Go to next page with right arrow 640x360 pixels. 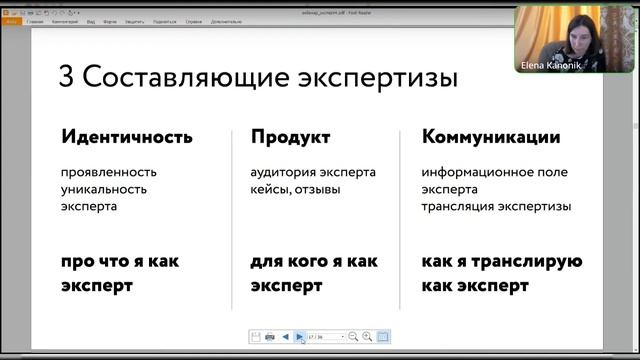point(299,337)
